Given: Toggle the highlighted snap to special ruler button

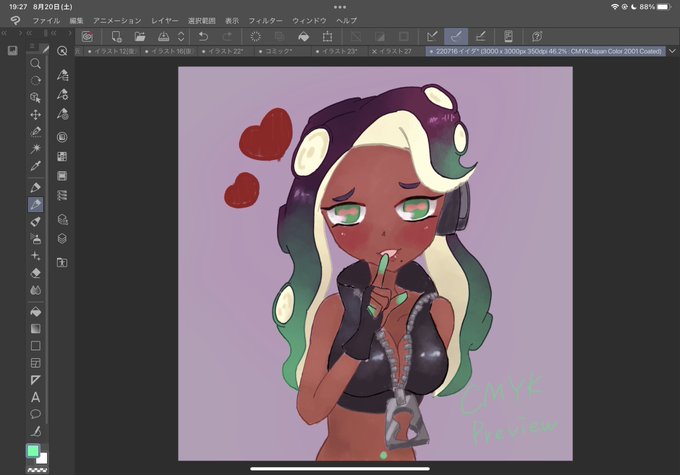Looking at the screenshot, I should pos(456,36).
